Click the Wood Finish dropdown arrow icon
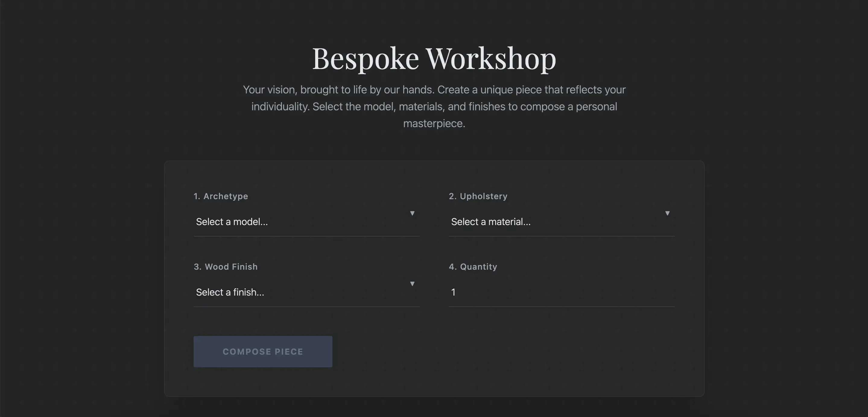This screenshot has width=868, height=417. tap(412, 284)
